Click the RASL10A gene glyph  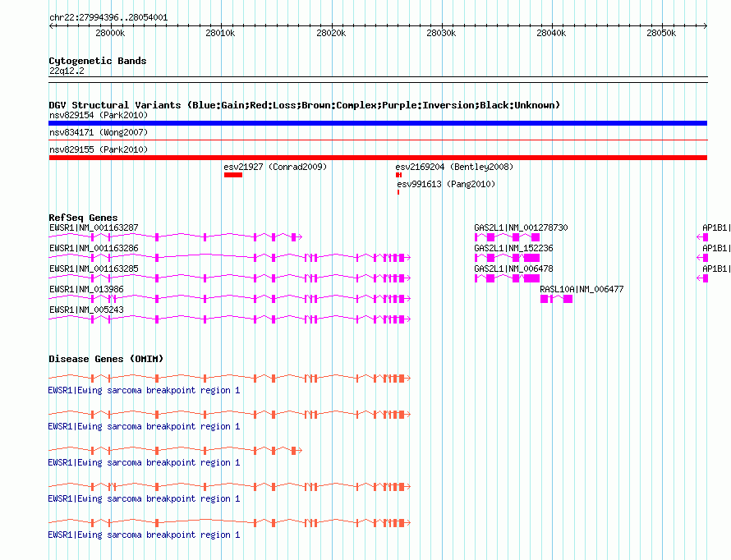point(556,299)
